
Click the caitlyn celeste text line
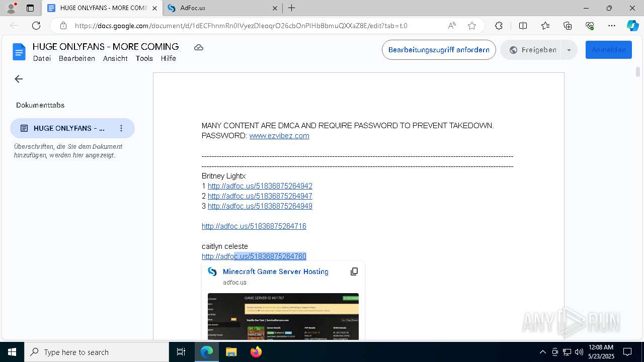pos(225,246)
